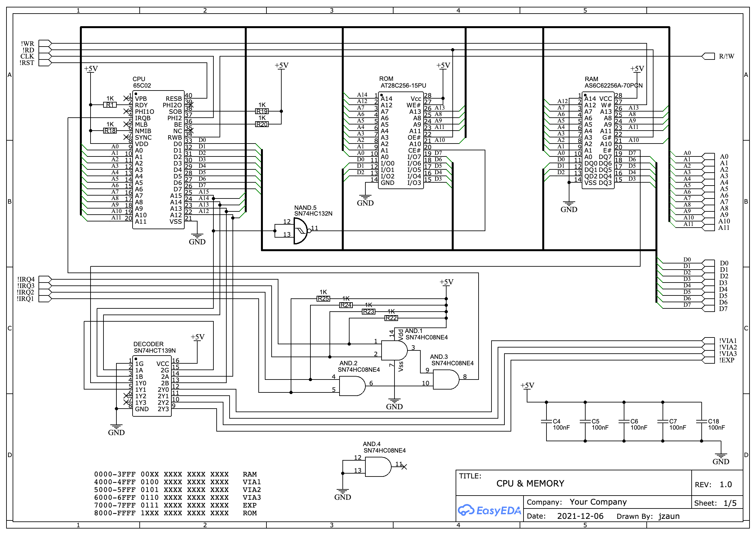Click the unused AND.4 gate symbol

[x=377, y=467]
